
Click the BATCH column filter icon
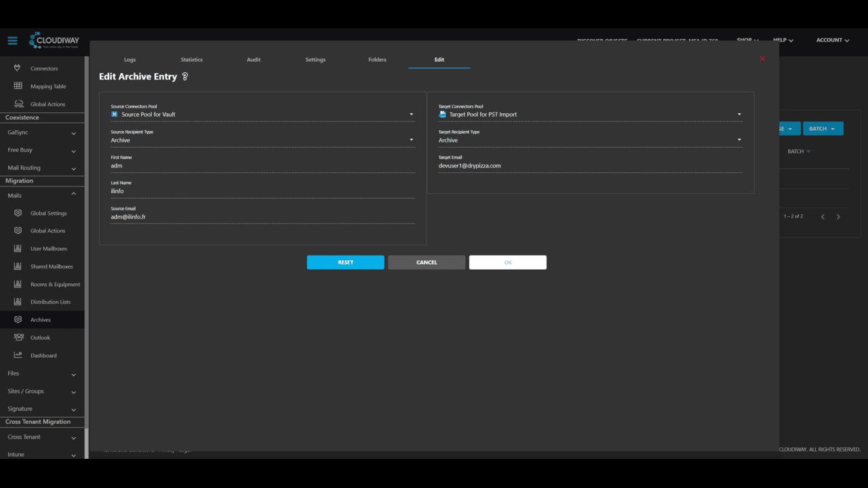click(x=808, y=151)
